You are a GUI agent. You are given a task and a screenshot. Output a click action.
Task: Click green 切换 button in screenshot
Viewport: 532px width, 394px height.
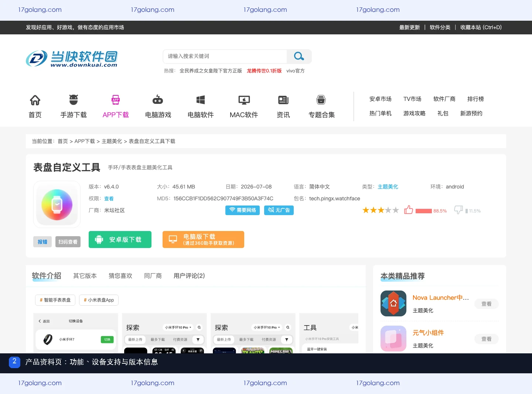[x=107, y=340]
